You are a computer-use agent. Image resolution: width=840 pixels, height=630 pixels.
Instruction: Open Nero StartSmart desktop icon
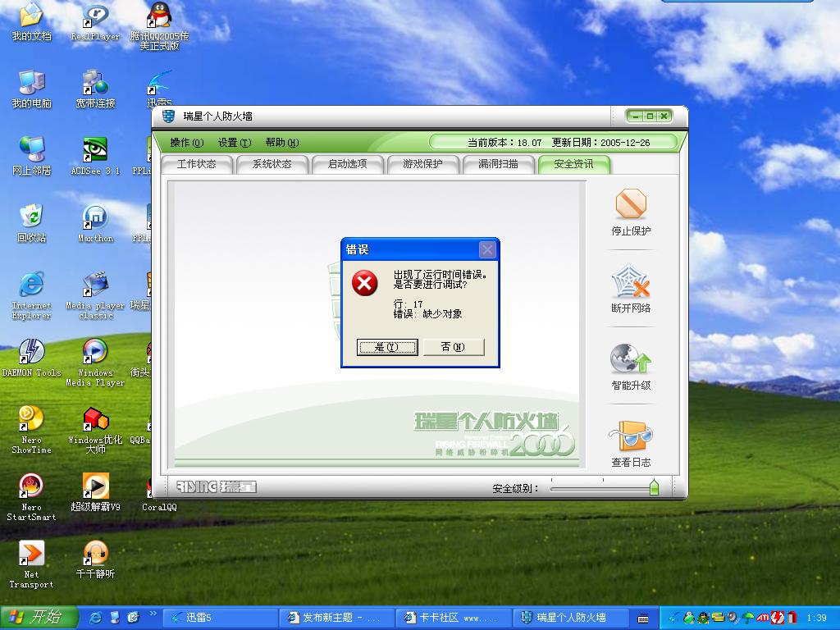(32, 497)
